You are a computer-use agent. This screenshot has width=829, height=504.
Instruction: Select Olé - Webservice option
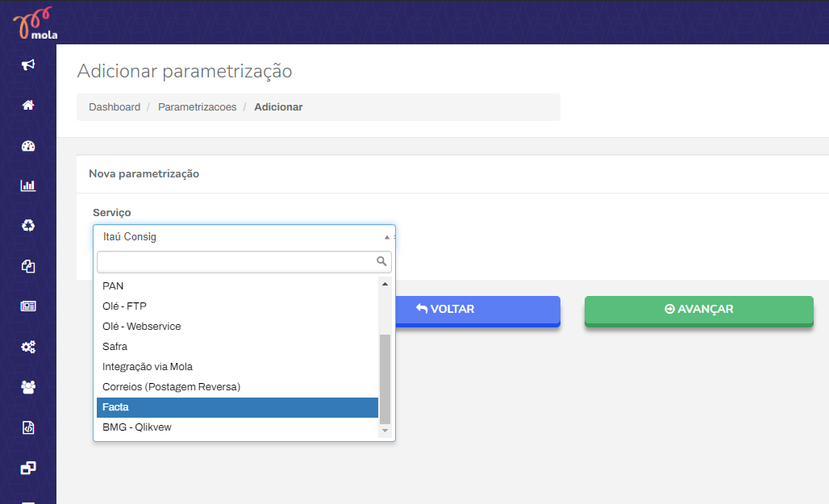[x=237, y=327]
